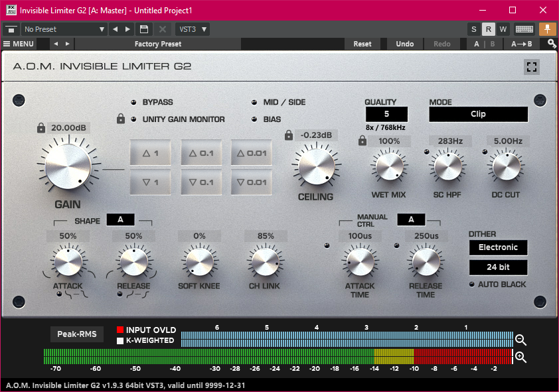Open the virtual keyboard icon

coord(524,29)
